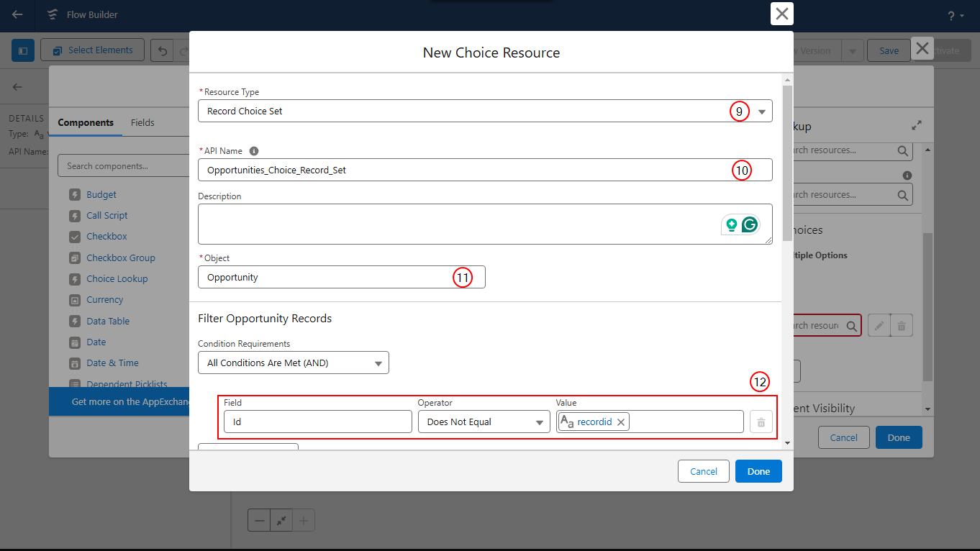Click the Field input containing Id
The width and height of the screenshot is (980, 551).
pos(317,422)
